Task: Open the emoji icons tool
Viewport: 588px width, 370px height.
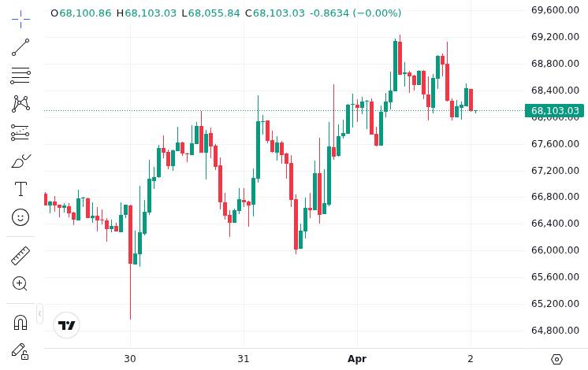Action: (x=20, y=216)
